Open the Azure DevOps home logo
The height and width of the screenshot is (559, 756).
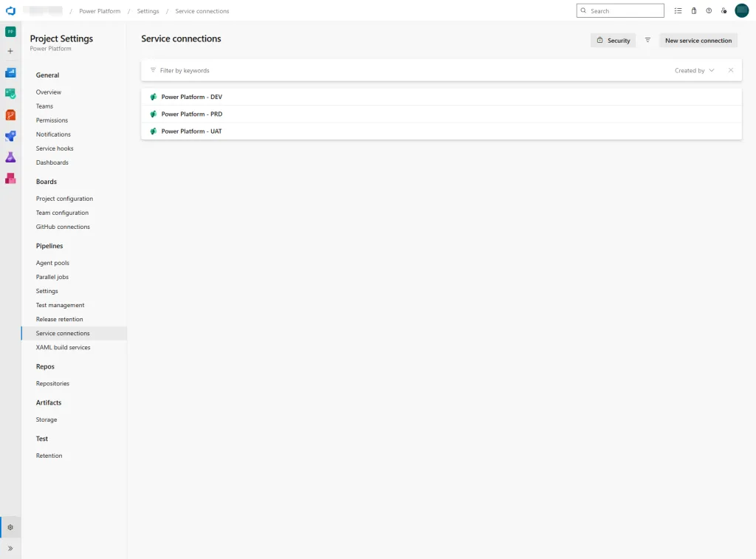coord(10,10)
